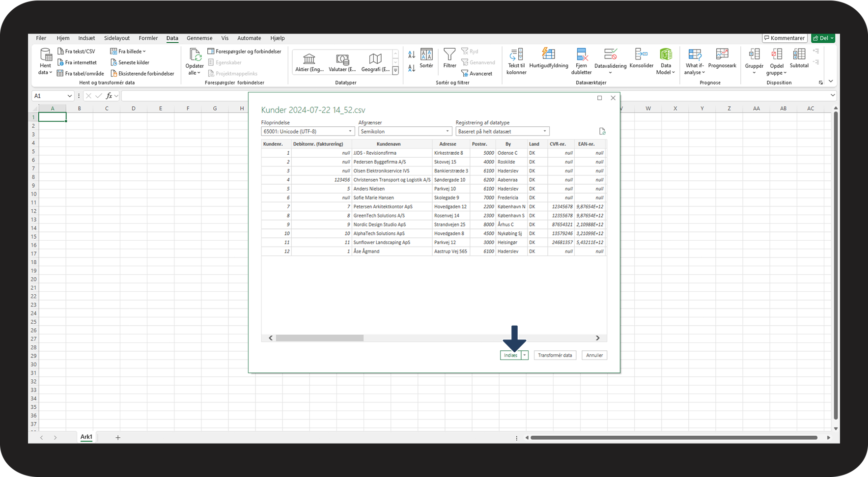This screenshot has height=477, width=868.
Task: Click the Annuller button
Action: click(594, 355)
